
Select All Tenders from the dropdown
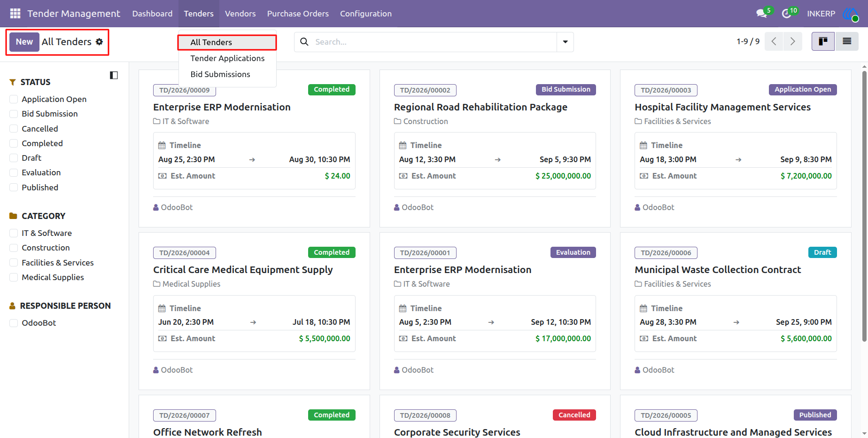click(227, 42)
